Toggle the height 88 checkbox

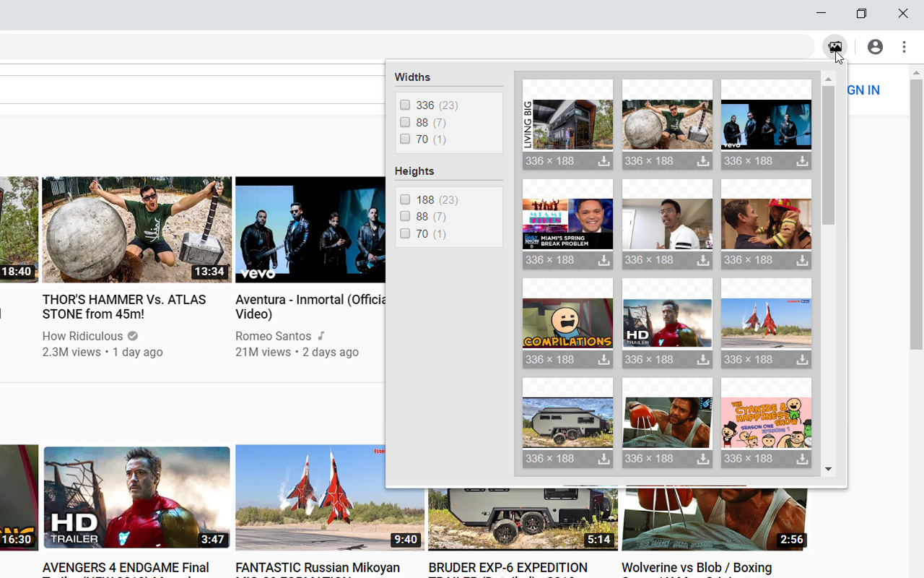click(x=405, y=216)
